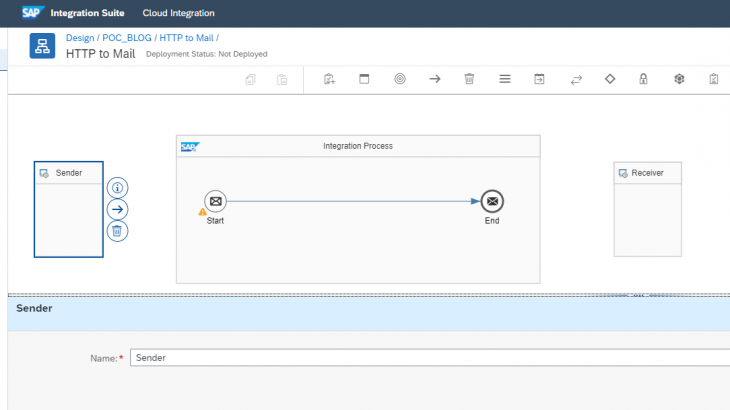Select the Connector arrow tool
Screen dimensions: 730x410
click(435, 79)
